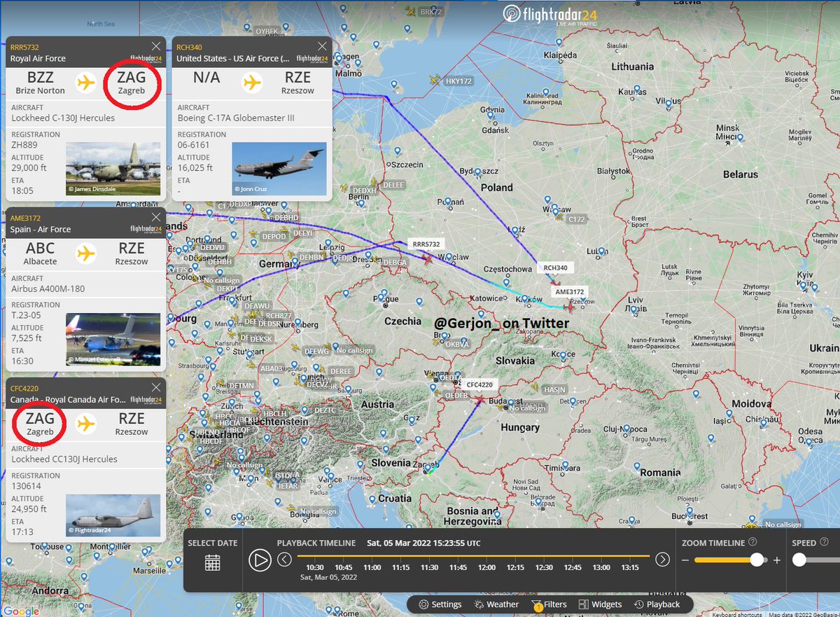840x617 pixels.
Task: Click the RCH340 aircraft icon on map
Action: 556,282
